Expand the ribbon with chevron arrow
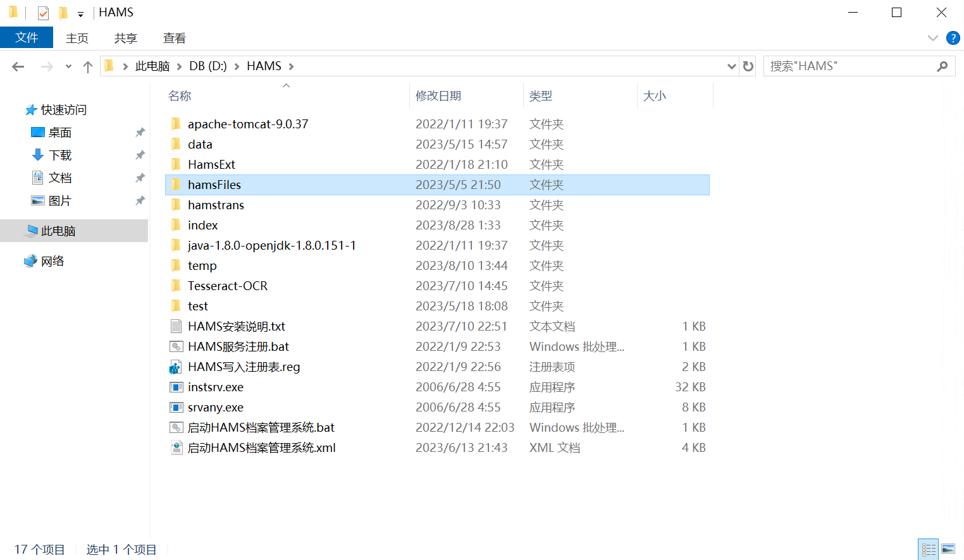This screenshot has width=964, height=560. (x=932, y=38)
